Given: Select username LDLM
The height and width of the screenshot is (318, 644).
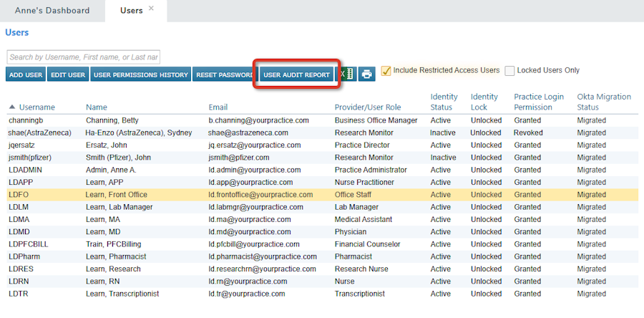Looking at the screenshot, I should 19,207.
